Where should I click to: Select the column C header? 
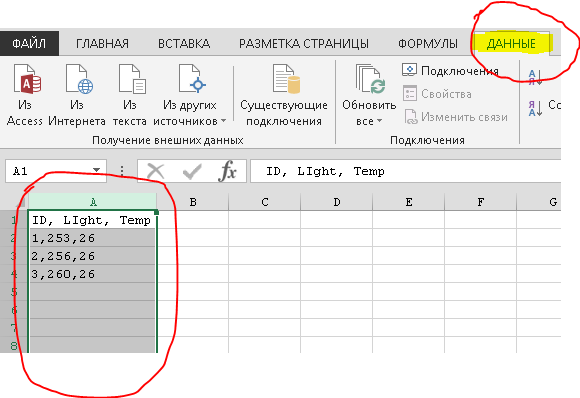[x=264, y=202]
